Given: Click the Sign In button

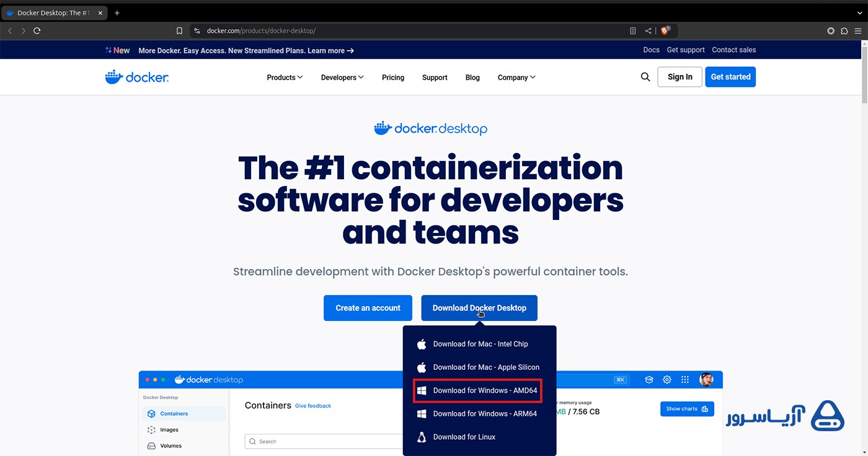Looking at the screenshot, I should click(680, 77).
